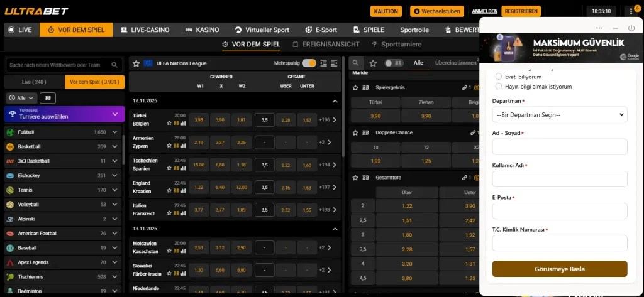Select 'Hayır, bilgi almak istiyorum' radio
Viewport: 644px width, 297px height.
[x=499, y=86]
